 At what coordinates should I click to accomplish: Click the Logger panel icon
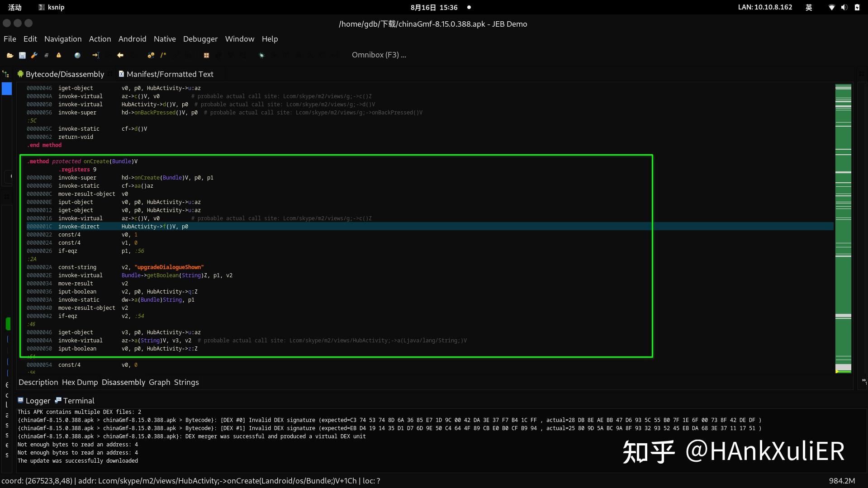[x=20, y=400]
